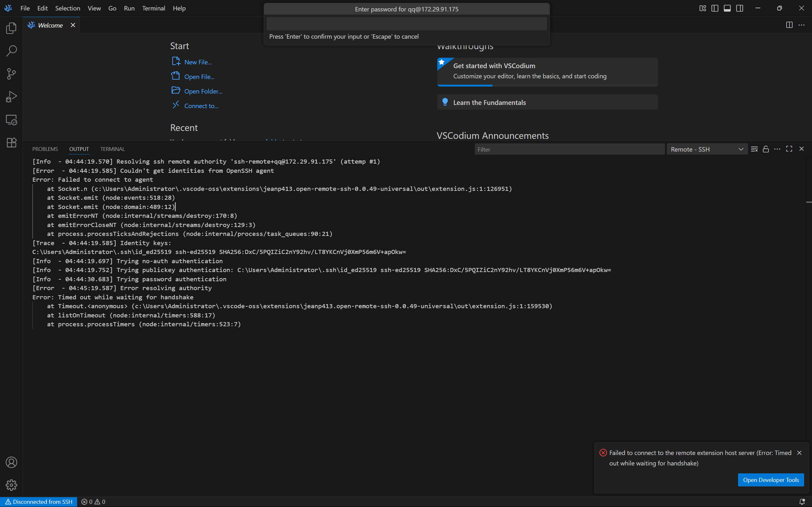Open the Manage gear menu
The image size is (812, 507).
point(11,485)
